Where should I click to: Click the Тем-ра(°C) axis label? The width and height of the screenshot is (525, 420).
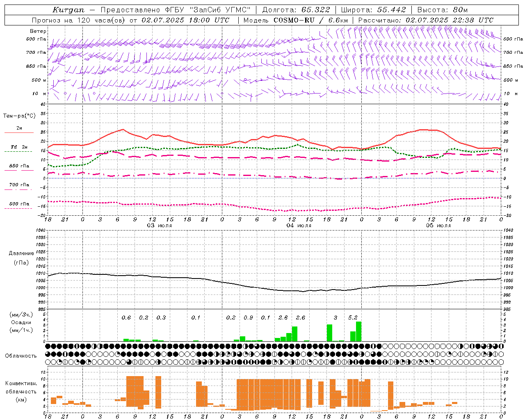click(x=19, y=116)
